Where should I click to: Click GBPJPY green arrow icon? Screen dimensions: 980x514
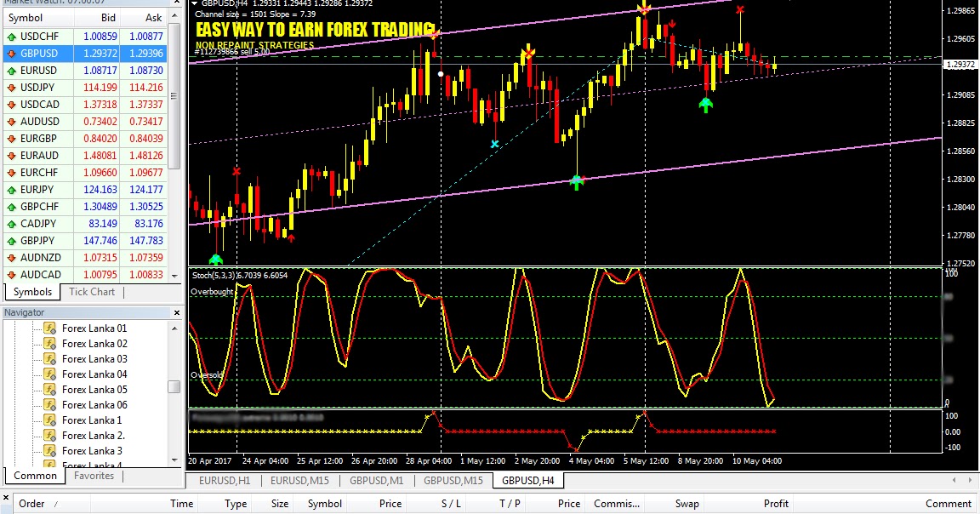[11, 241]
